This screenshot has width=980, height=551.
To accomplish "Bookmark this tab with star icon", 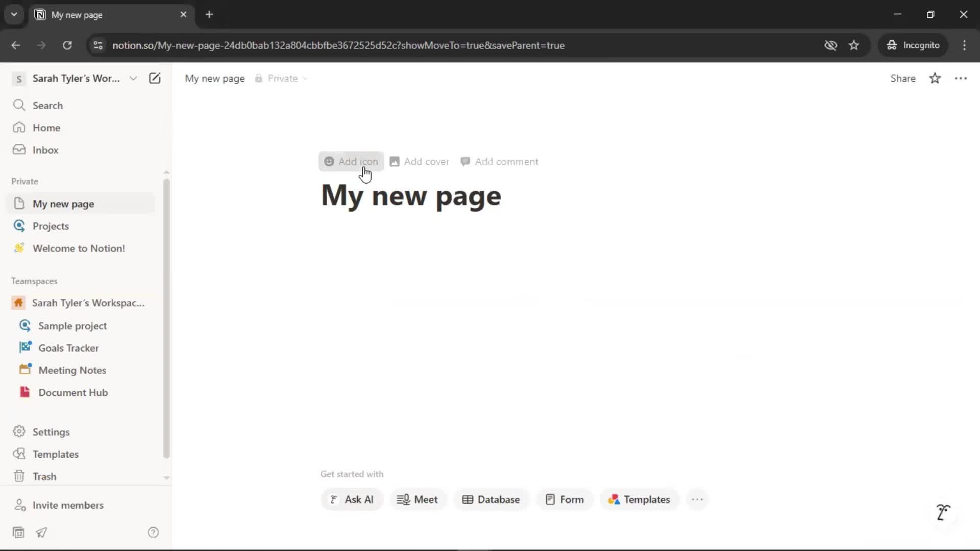I will point(854,45).
